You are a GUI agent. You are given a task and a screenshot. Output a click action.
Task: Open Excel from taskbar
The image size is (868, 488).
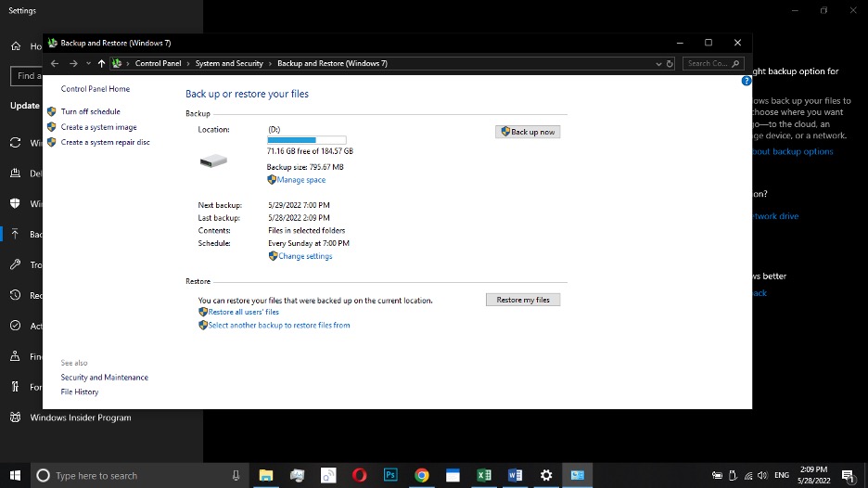484,475
